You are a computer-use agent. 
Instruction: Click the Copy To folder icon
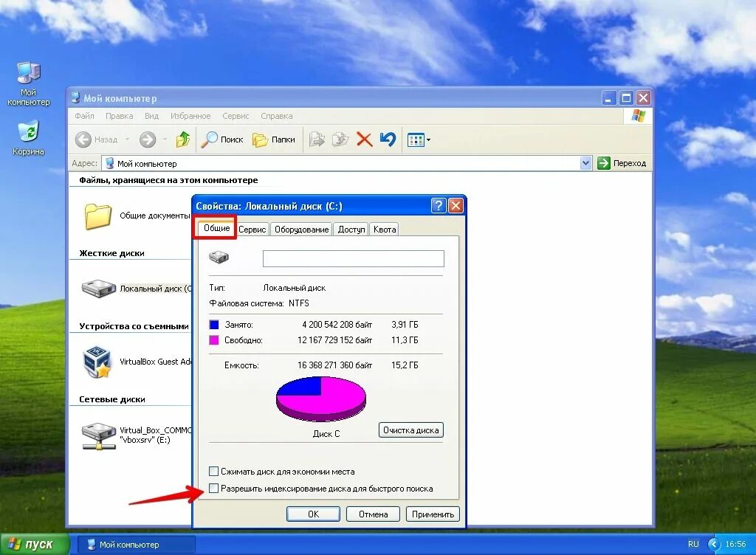click(x=340, y=139)
